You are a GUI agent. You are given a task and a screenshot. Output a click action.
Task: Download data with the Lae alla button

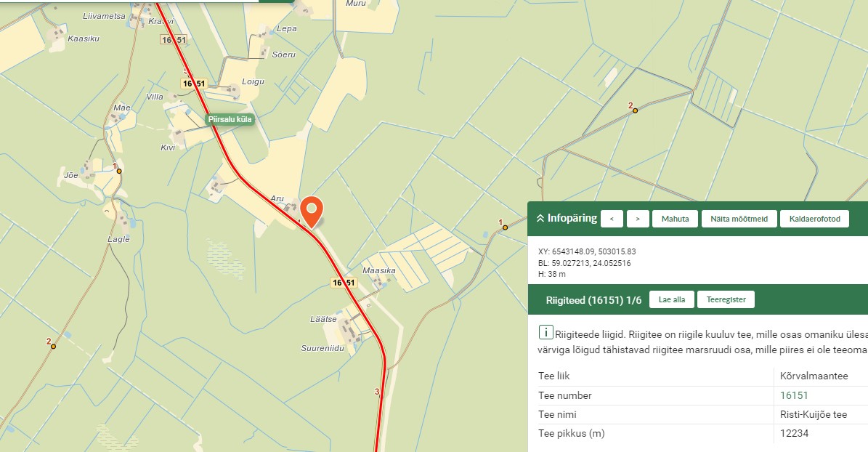pyautogui.click(x=671, y=299)
